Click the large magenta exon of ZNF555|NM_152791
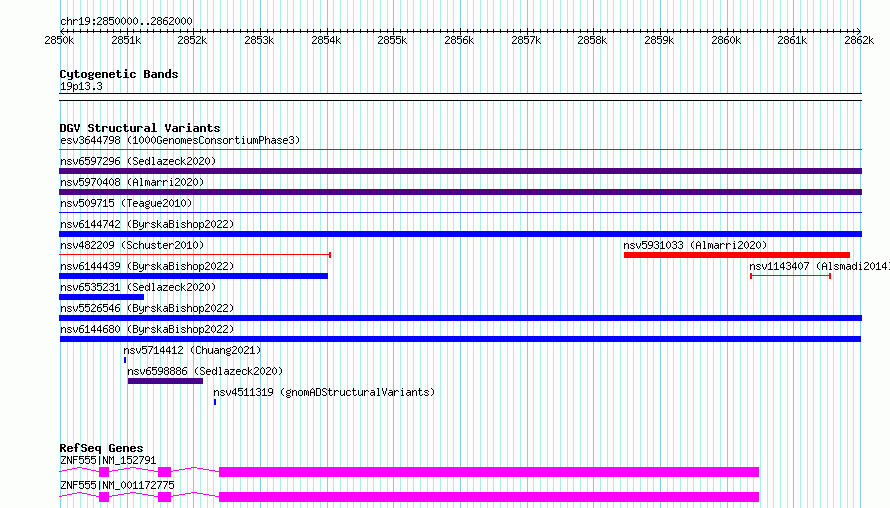The height and width of the screenshot is (508, 890). (x=489, y=472)
